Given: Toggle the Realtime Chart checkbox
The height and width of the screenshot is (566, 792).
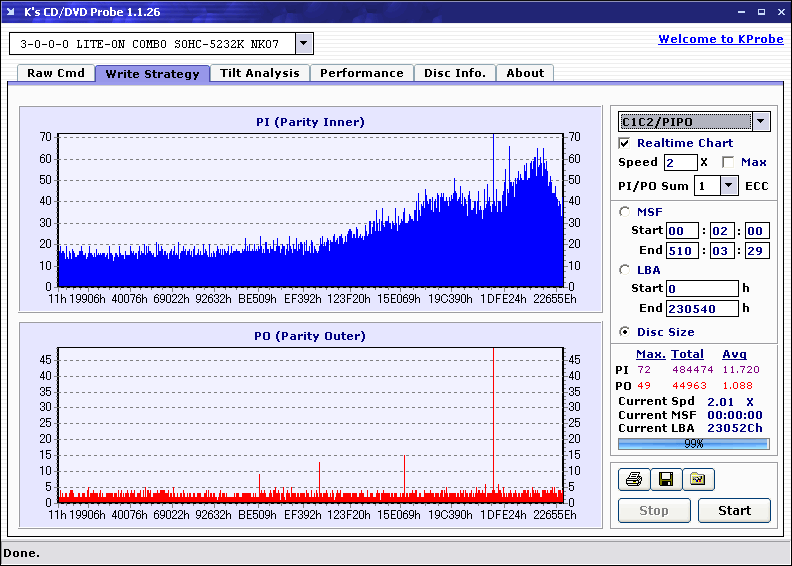Looking at the screenshot, I should tap(624, 143).
